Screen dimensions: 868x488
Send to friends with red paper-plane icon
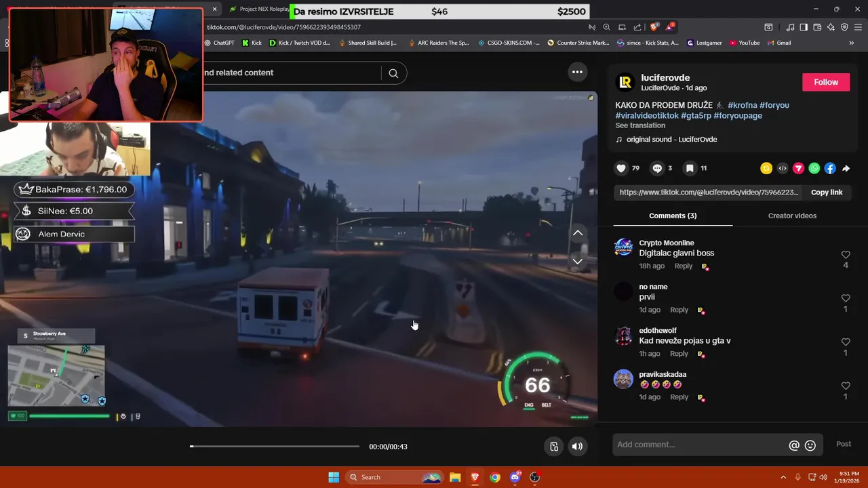pos(798,168)
